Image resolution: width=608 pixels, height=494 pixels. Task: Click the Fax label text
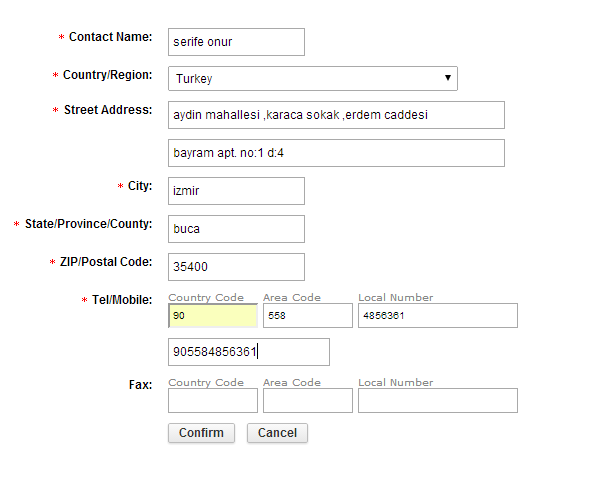[140, 385]
